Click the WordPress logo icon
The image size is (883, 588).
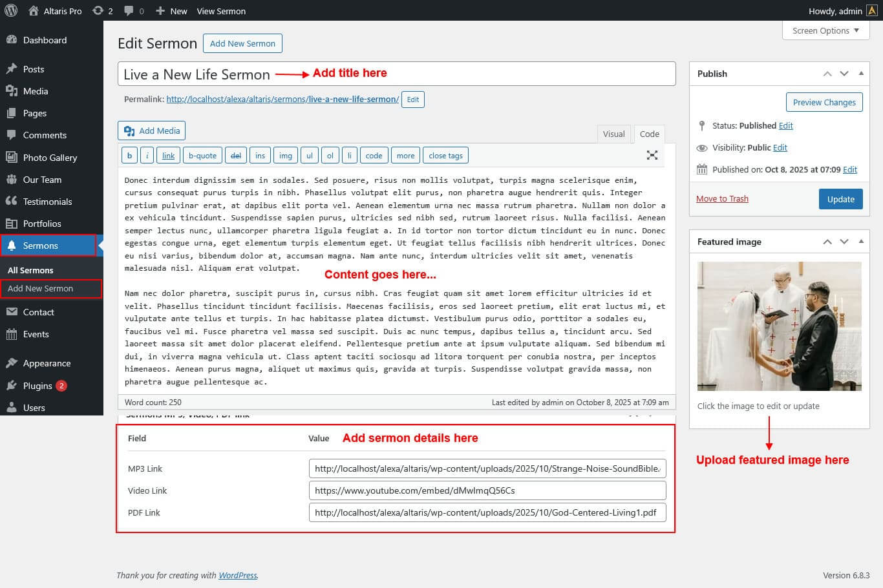click(x=11, y=10)
